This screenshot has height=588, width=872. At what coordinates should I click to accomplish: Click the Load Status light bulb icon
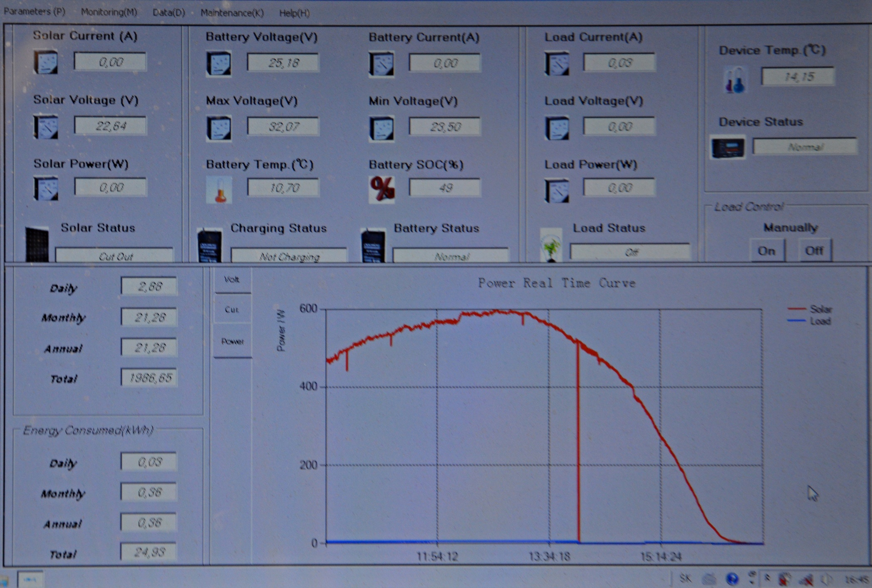[551, 247]
